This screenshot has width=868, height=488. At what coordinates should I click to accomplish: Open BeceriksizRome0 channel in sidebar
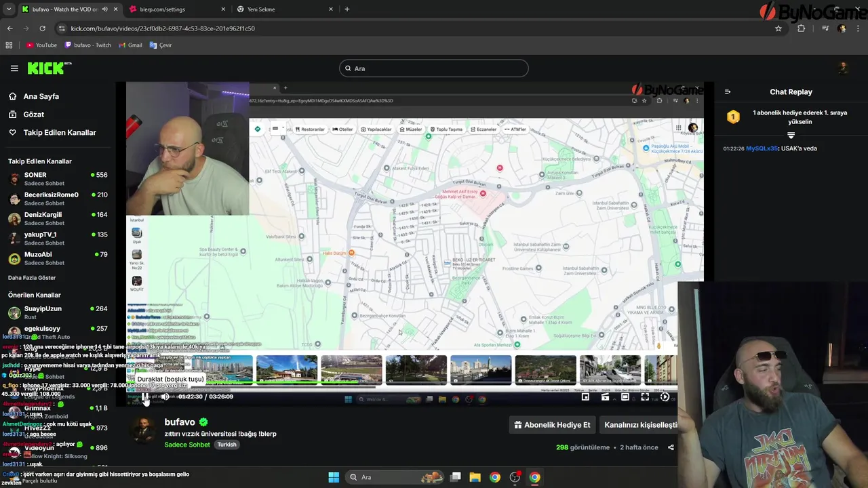click(x=58, y=199)
